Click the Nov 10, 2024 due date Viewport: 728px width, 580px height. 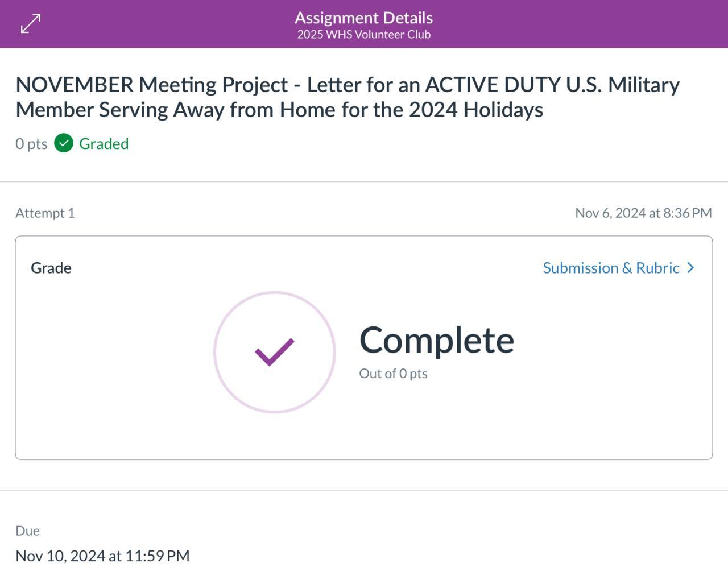102,556
